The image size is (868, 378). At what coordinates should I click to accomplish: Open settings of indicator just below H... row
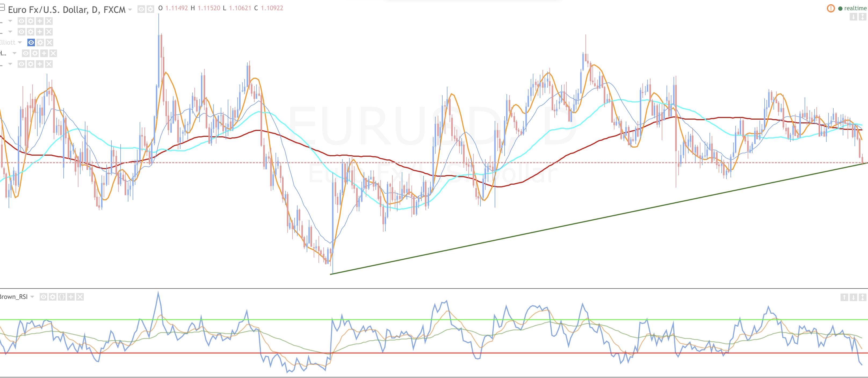click(31, 64)
